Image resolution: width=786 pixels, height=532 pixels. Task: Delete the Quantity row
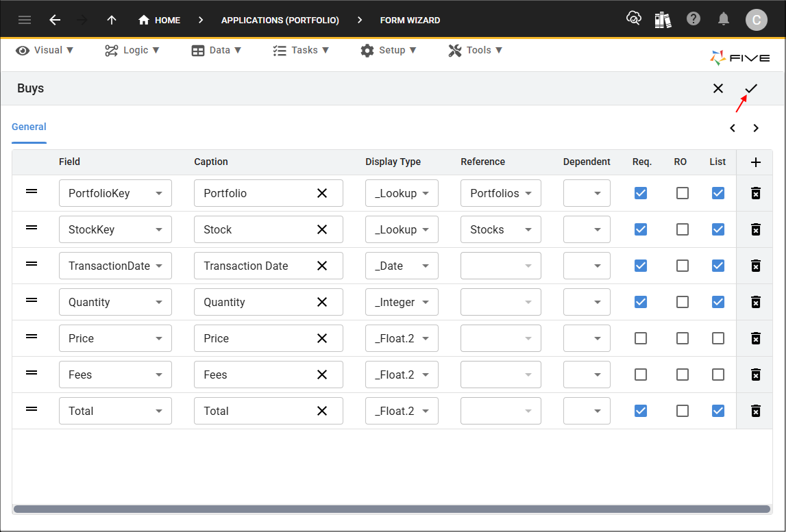pyautogui.click(x=756, y=302)
